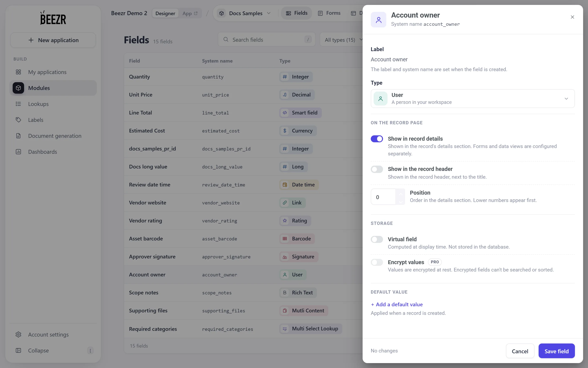
Task: Click the Rating star icon
Action: pos(285,221)
